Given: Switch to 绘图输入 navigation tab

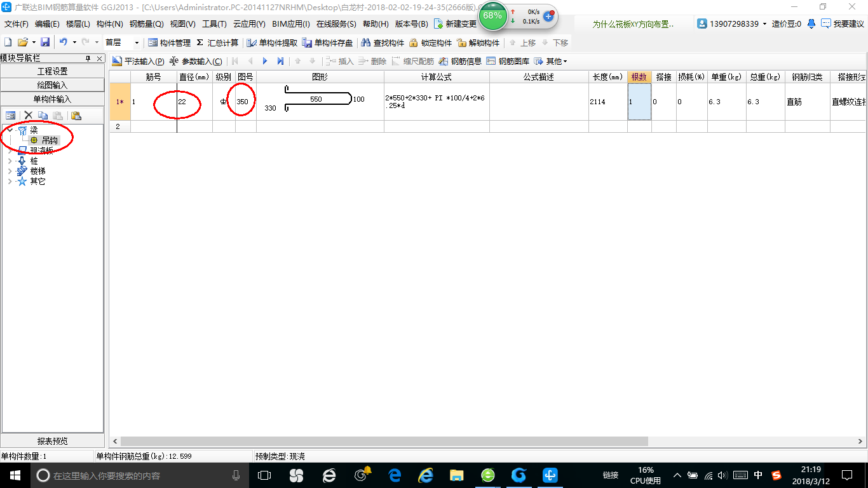Looking at the screenshot, I should [53, 85].
